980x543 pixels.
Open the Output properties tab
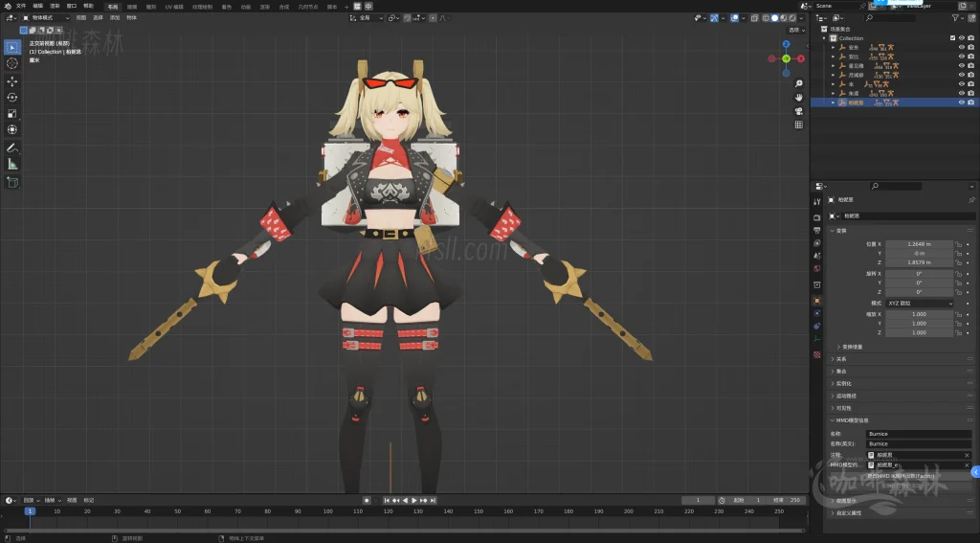pos(817,230)
